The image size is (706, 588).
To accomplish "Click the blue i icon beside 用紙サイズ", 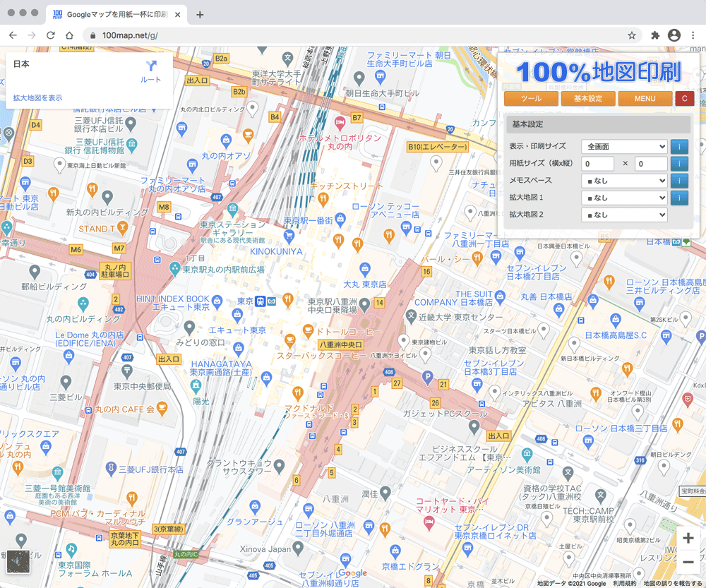I will click(x=678, y=163).
